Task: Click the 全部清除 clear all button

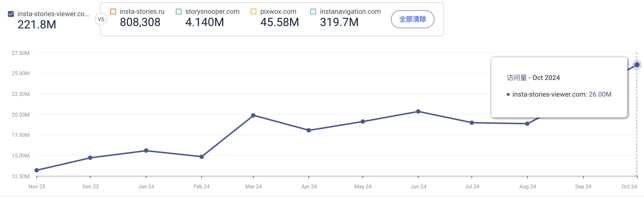Action: (x=412, y=19)
